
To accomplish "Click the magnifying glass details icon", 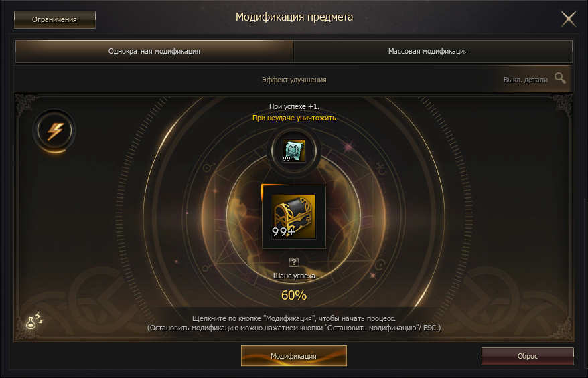I will [x=561, y=78].
